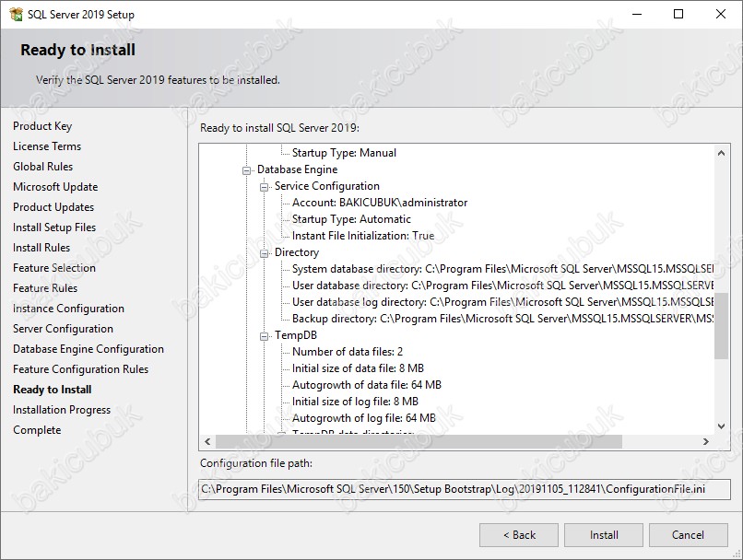Viewport: 743px width, 560px height.
Task: Select the Account: BAKICUBUK\administrator row
Action: (380, 203)
